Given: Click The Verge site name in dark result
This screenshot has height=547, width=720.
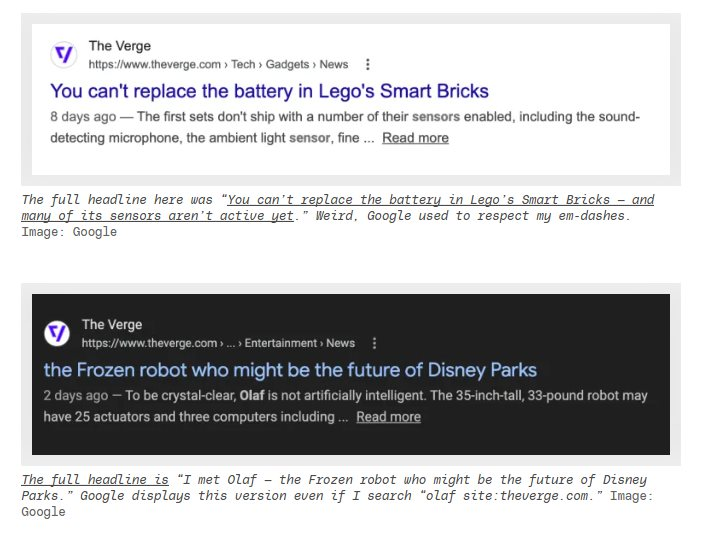Looking at the screenshot, I should pos(112,324).
